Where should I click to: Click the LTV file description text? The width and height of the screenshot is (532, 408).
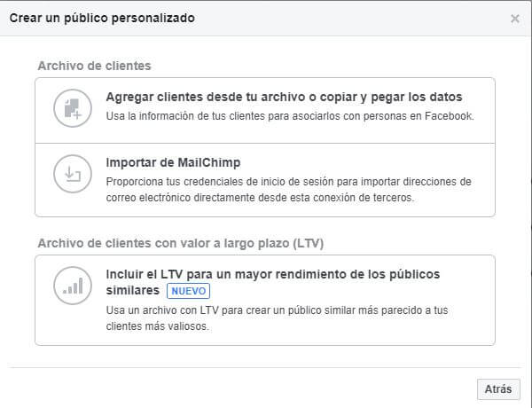278,310
